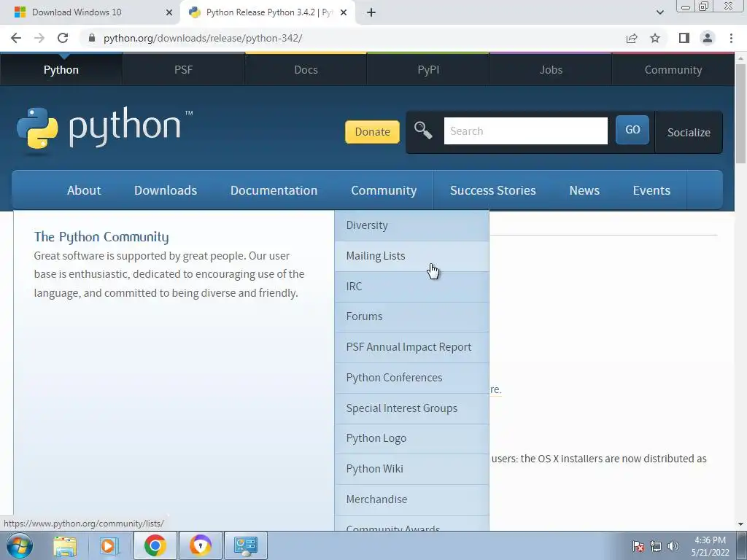The width and height of the screenshot is (747, 560).
Task: Open the network tray icon
Action: click(x=656, y=546)
